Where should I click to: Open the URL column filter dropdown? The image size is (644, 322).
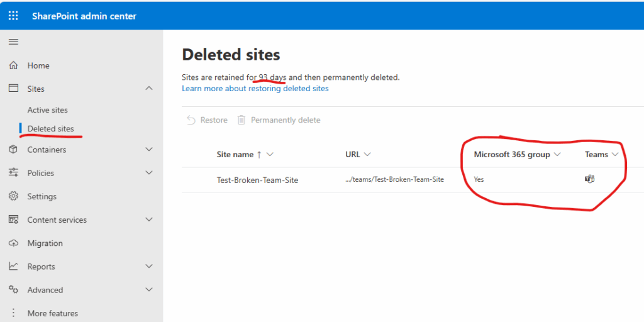point(367,155)
